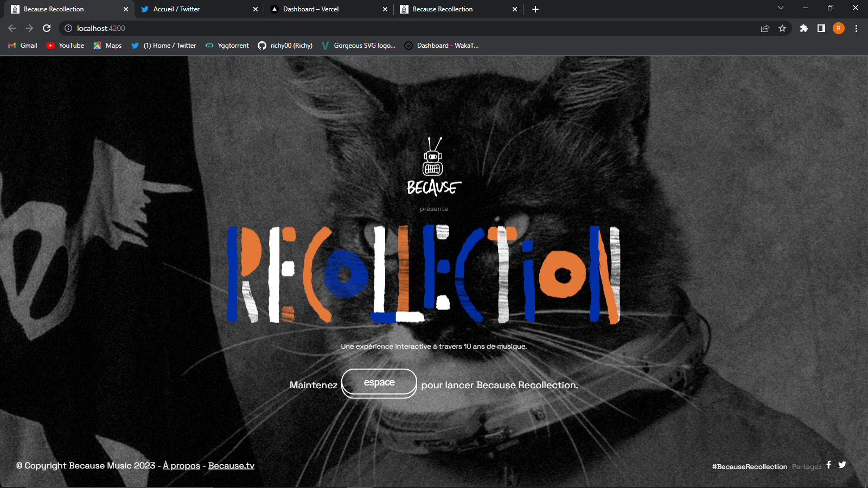868x488 pixels.
Task: Open the richy00 GitHub bookmark
Action: [285, 46]
